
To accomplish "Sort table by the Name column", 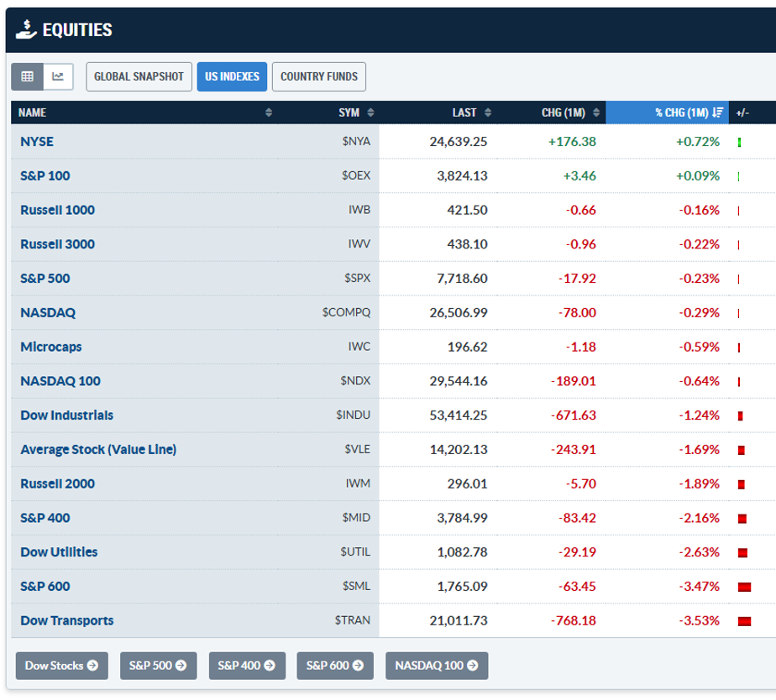I will (x=144, y=112).
